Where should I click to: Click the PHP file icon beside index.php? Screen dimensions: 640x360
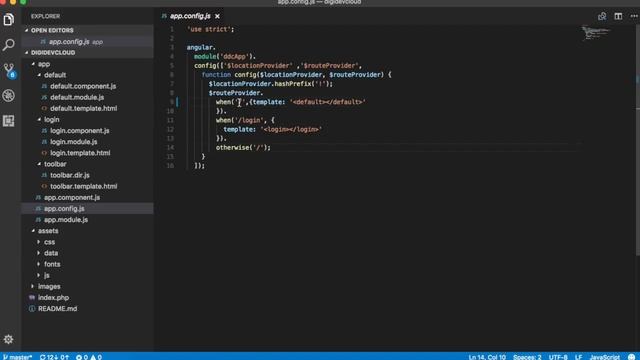pyautogui.click(x=32, y=298)
